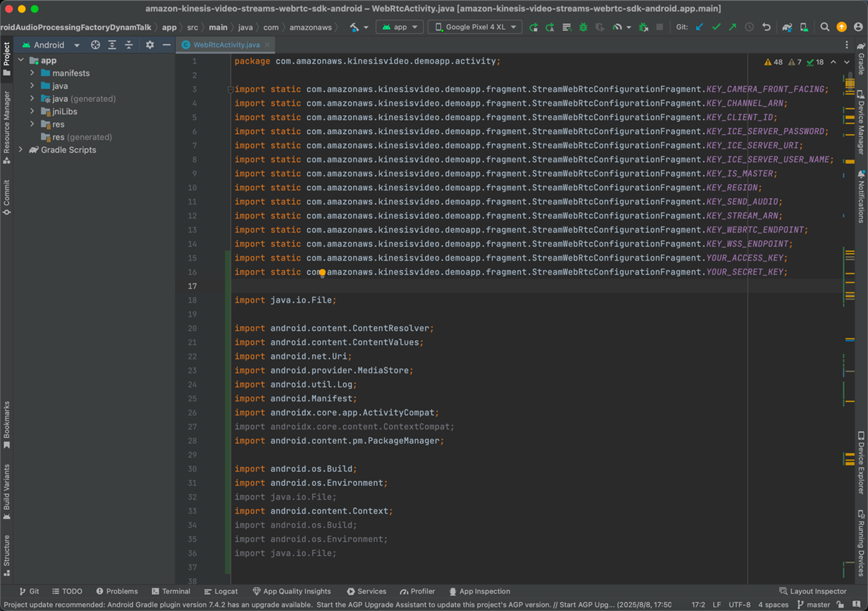Open the app run configuration dropdown

tap(399, 27)
